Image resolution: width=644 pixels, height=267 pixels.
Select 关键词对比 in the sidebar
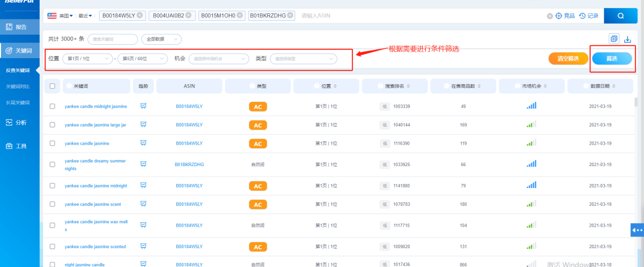pyautogui.click(x=18, y=86)
